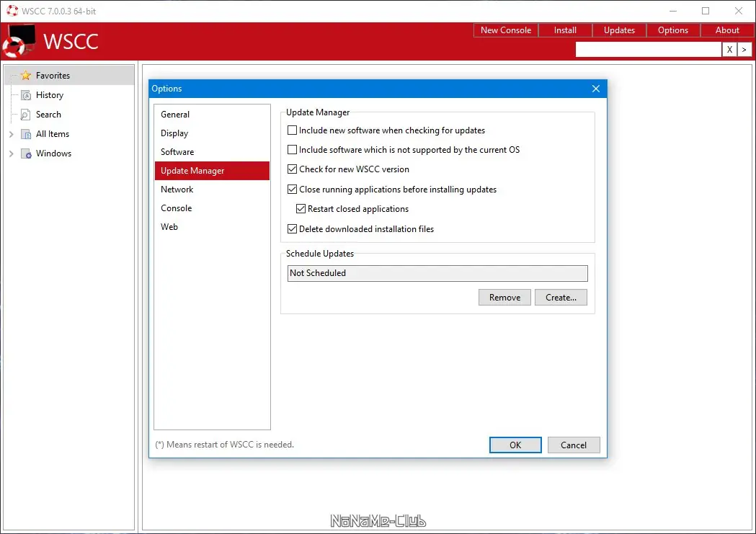Select Search in the sidebar tree
The width and height of the screenshot is (756, 534).
[x=49, y=115]
